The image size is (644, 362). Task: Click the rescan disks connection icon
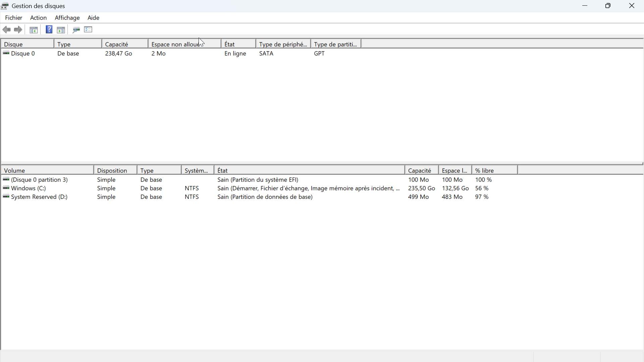[x=76, y=30]
